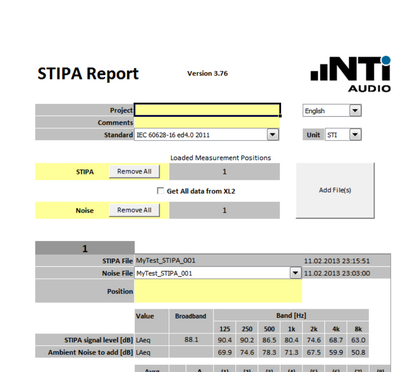Click the Broadband value 88.1
The image size is (413, 372).
(x=191, y=340)
